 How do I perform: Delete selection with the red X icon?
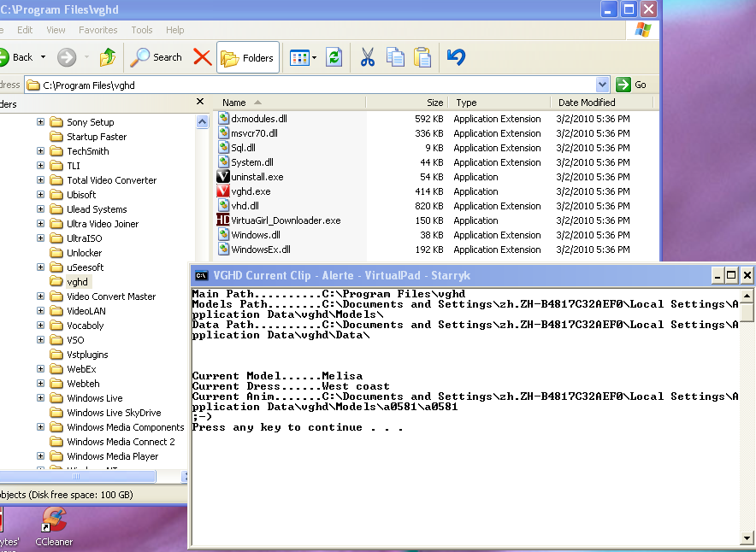pyautogui.click(x=202, y=57)
